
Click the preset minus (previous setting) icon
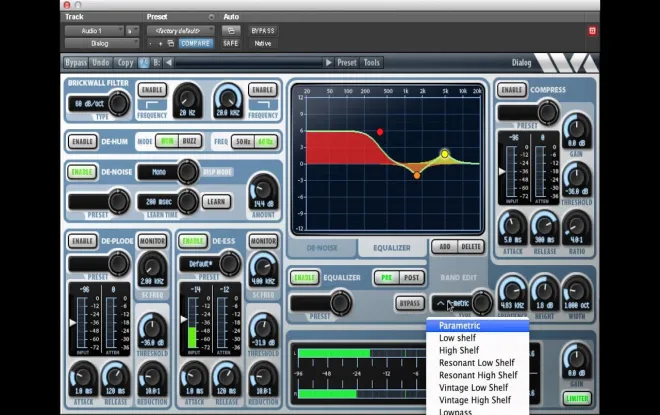(151, 43)
